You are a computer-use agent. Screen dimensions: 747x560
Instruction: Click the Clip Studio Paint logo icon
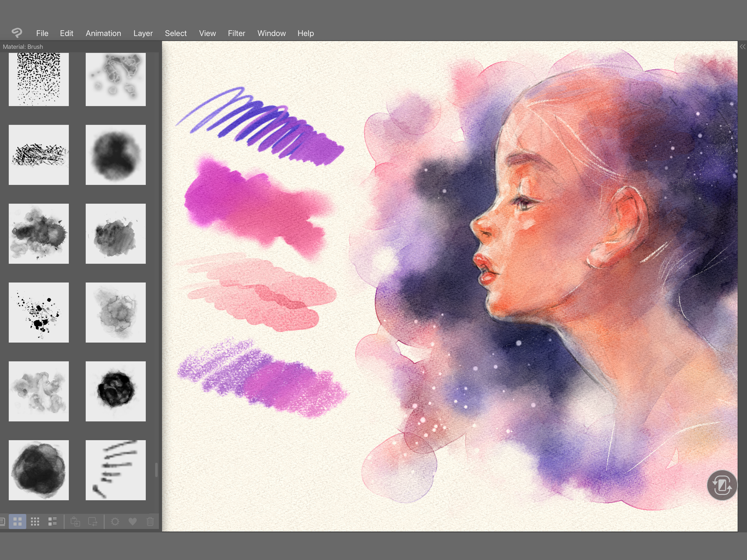[17, 33]
